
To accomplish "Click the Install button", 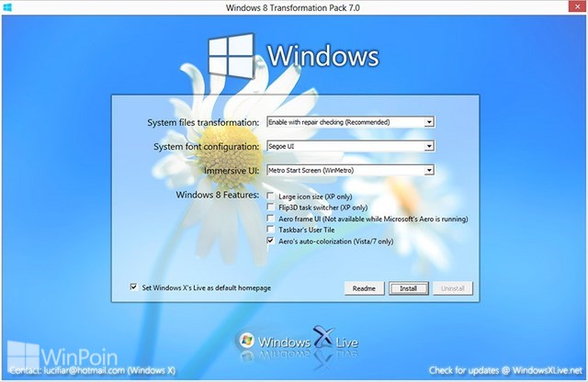I will click(x=408, y=288).
